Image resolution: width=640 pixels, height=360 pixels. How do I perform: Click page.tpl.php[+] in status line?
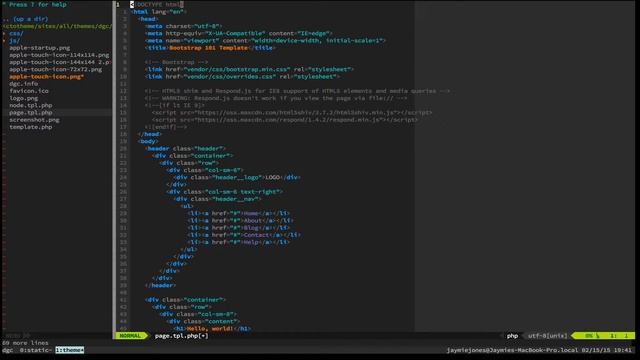pyautogui.click(x=181, y=336)
